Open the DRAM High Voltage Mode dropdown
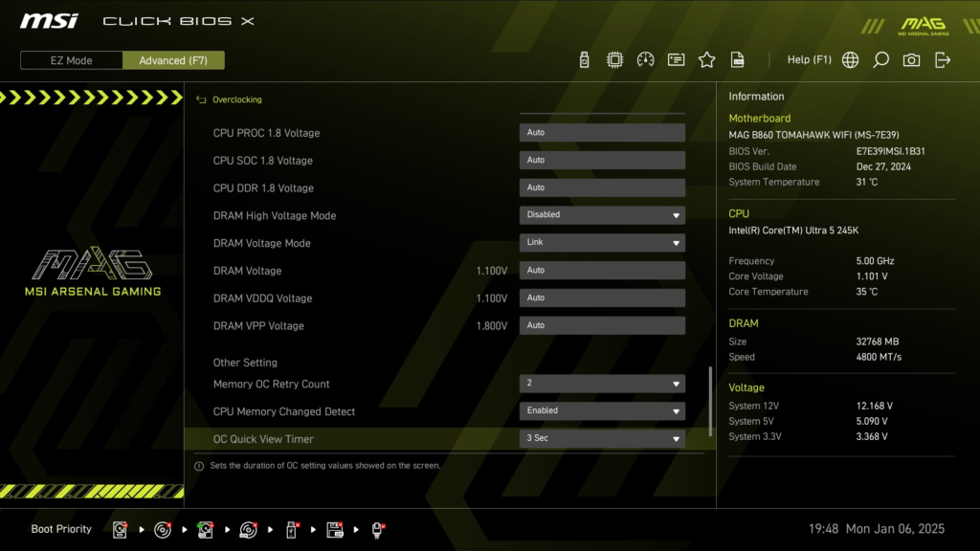 (601, 214)
